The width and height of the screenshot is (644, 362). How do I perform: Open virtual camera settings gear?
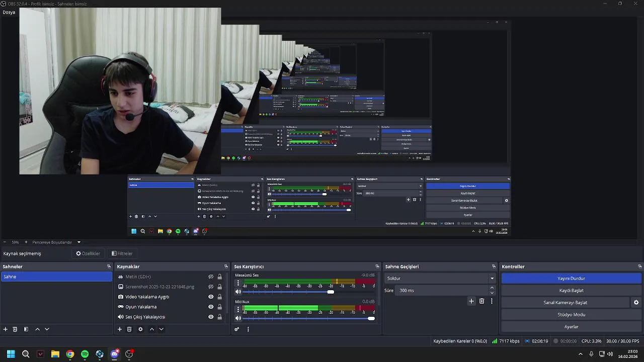(x=636, y=303)
